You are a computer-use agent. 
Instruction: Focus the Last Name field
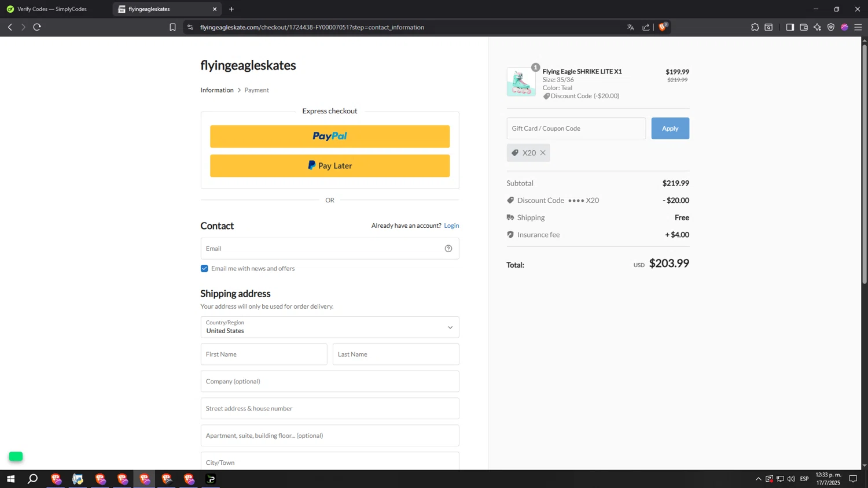tap(396, 354)
